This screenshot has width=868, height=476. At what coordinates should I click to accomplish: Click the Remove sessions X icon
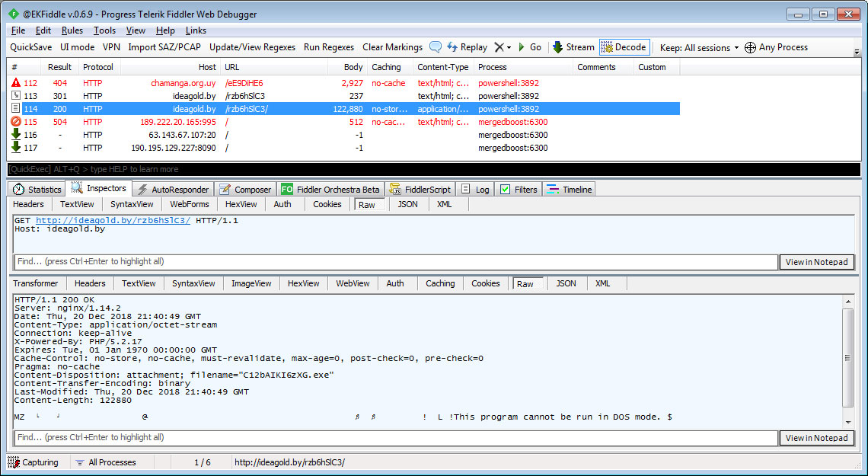click(x=499, y=47)
